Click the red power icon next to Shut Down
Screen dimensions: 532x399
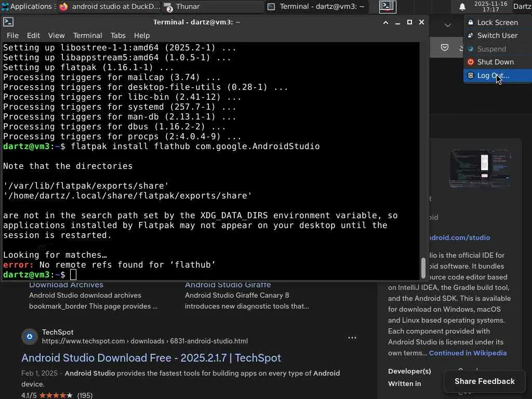point(471,62)
